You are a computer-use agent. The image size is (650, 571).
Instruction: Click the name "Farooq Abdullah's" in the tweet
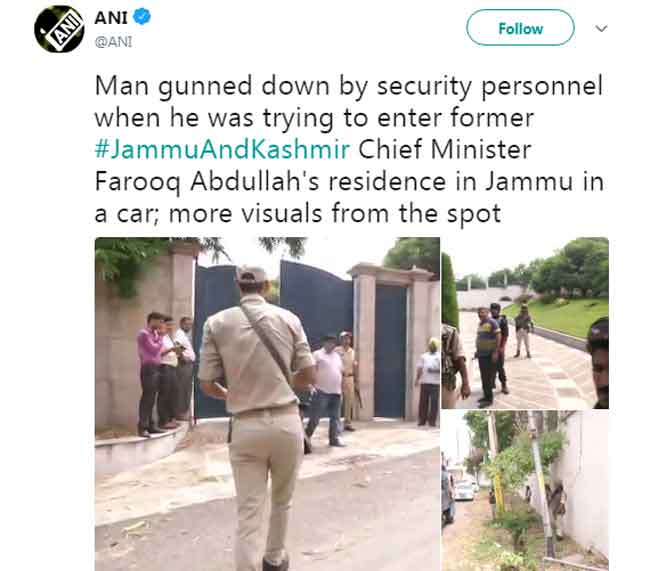tap(207, 182)
